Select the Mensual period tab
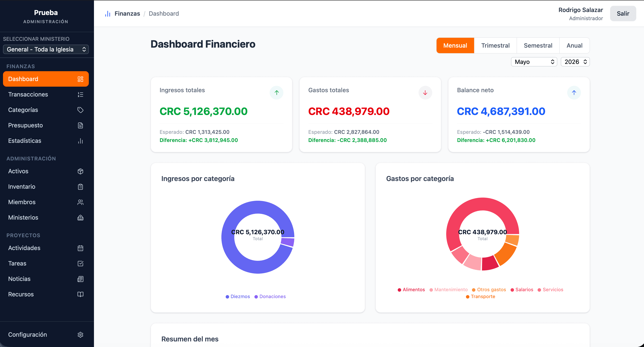Viewport: 644px width, 347px height. [x=455, y=45]
